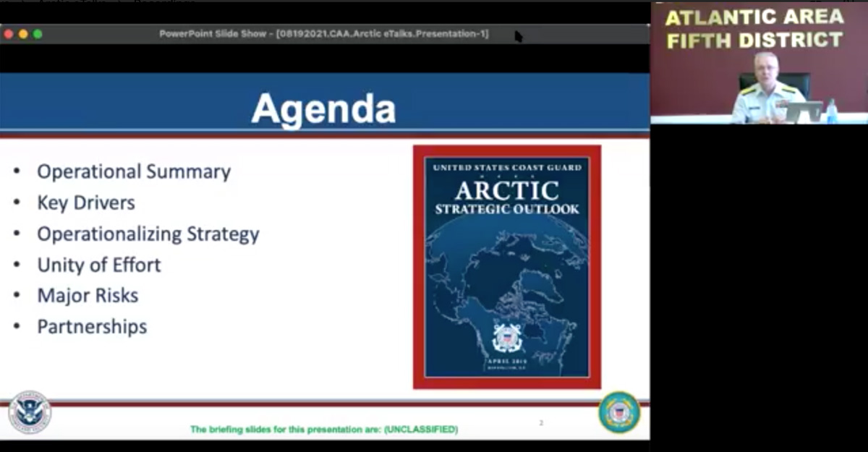Click the Homeland Security seal on slide
The image size is (868, 452).
pos(30,413)
